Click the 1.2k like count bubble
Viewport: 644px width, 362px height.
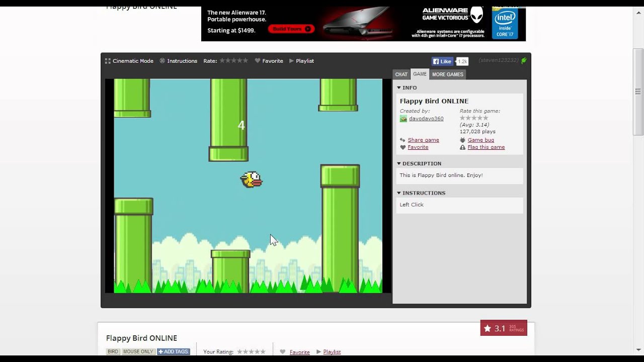pyautogui.click(x=462, y=61)
